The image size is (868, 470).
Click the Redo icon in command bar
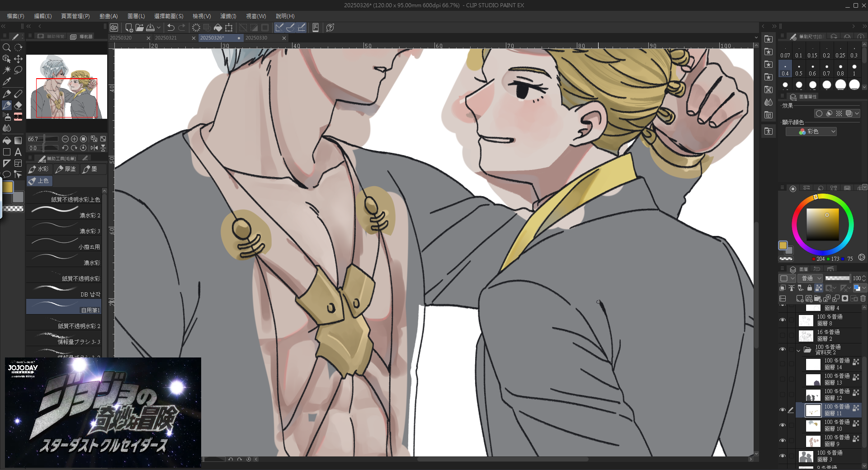pyautogui.click(x=182, y=28)
